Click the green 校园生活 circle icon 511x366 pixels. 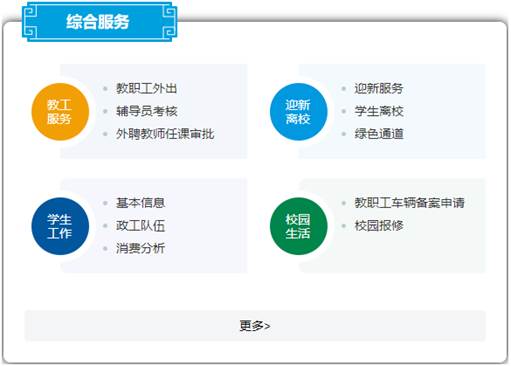point(299,226)
